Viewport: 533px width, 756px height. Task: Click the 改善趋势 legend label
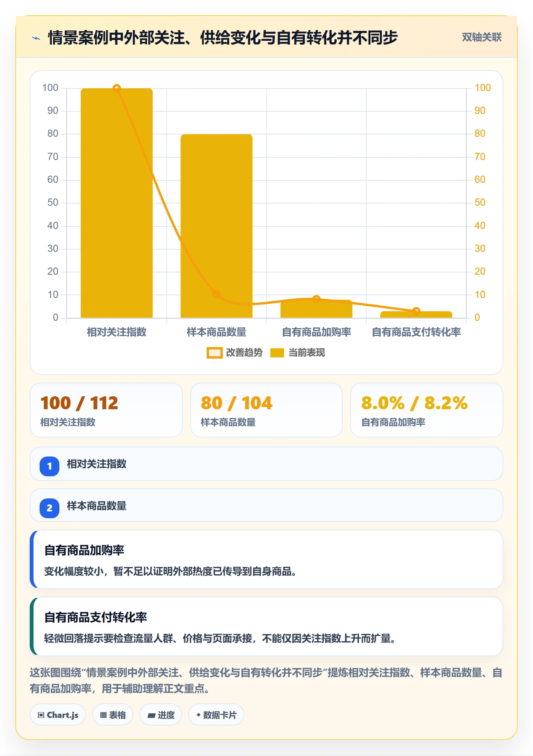244,353
